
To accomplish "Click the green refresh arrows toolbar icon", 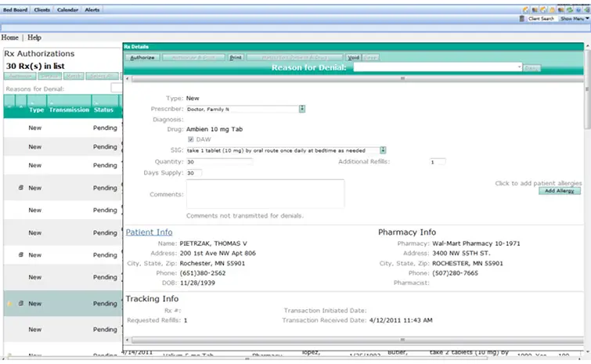I will coord(570,10).
